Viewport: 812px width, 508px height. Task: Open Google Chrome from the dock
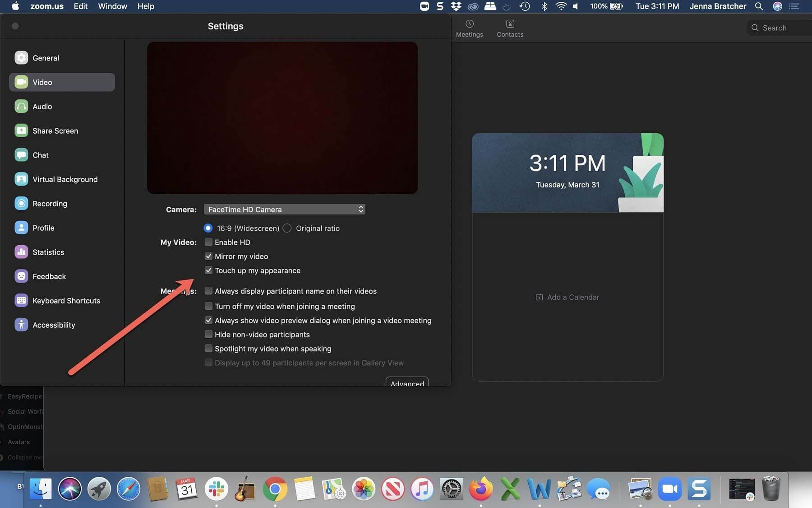pyautogui.click(x=275, y=489)
